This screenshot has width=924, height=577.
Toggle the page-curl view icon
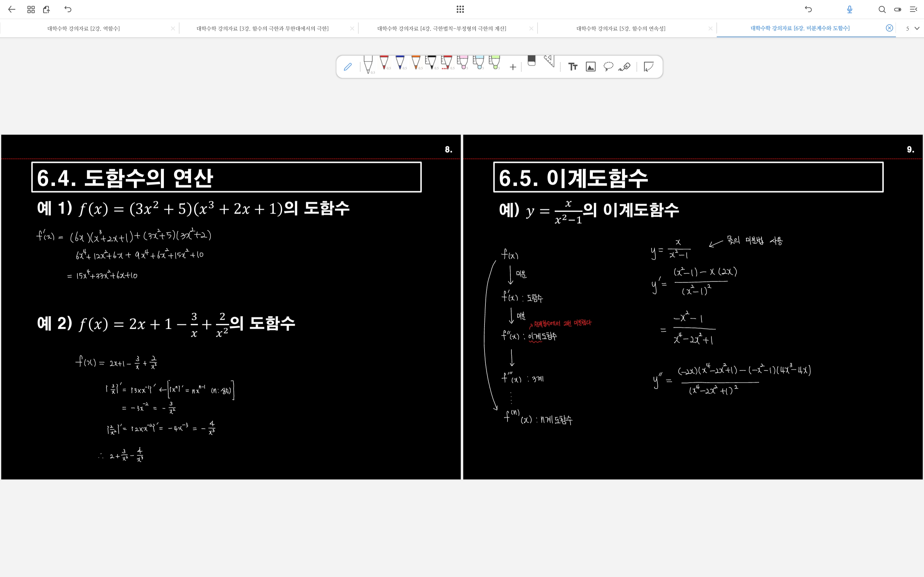click(x=649, y=67)
